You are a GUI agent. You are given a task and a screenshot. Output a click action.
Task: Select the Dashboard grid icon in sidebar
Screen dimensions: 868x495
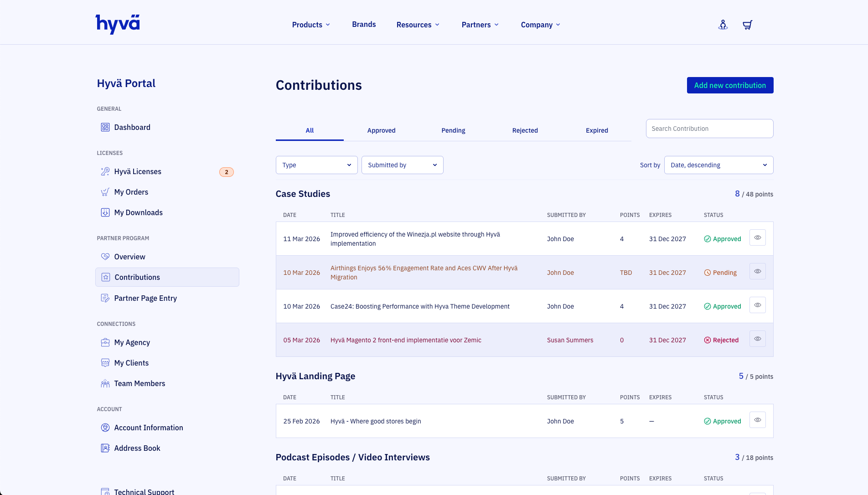105,127
